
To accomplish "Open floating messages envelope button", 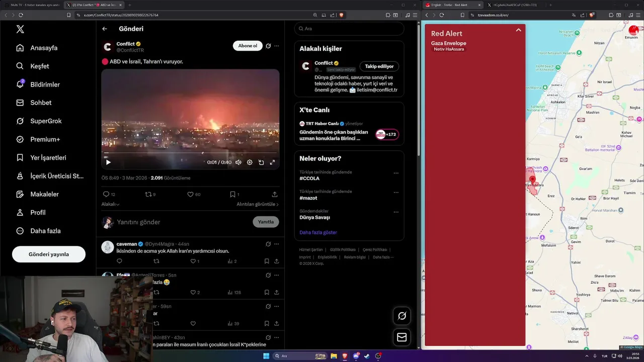I will point(401,337).
